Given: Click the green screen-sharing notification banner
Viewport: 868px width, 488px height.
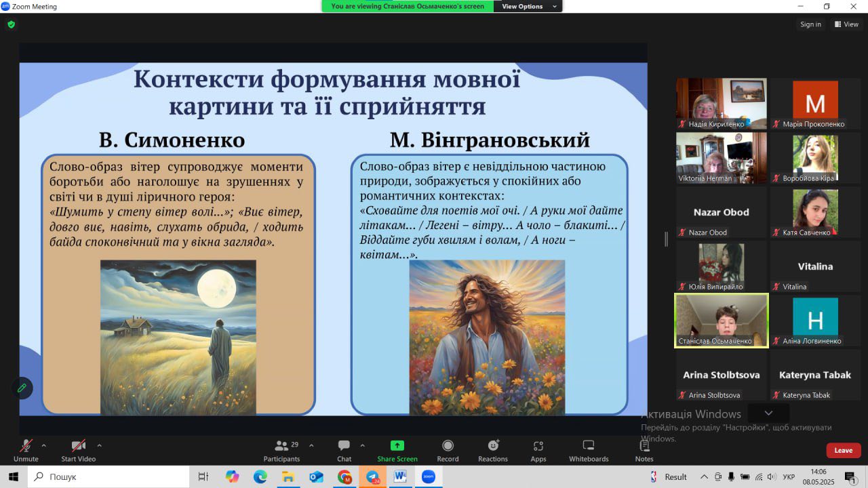Looking at the screenshot, I should tap(408, 6).
